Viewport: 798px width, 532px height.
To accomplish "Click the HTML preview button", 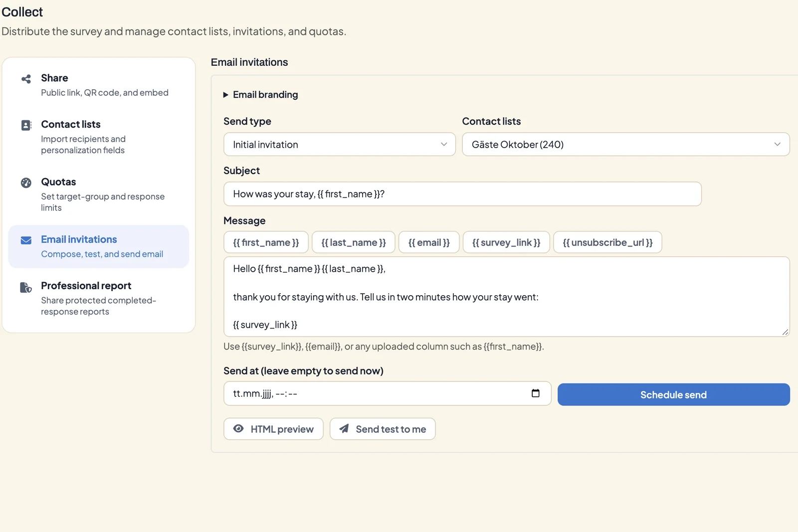I will tap(273, 429).
